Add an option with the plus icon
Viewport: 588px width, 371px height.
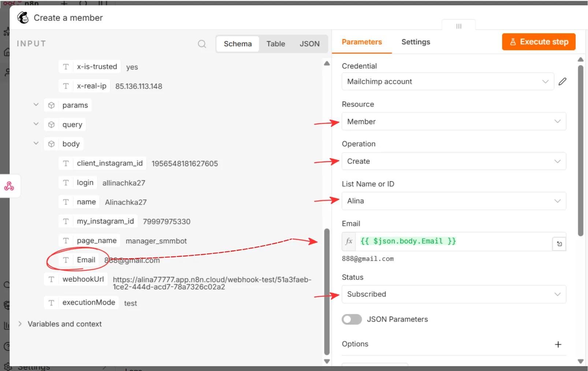click(558, 344)
